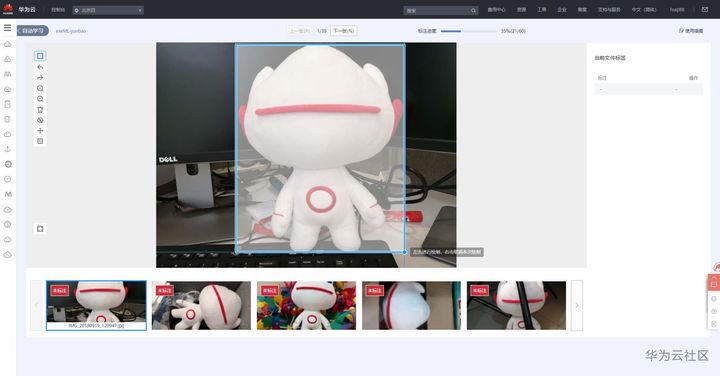Undo the last annotation action

(x=40, y=67)
